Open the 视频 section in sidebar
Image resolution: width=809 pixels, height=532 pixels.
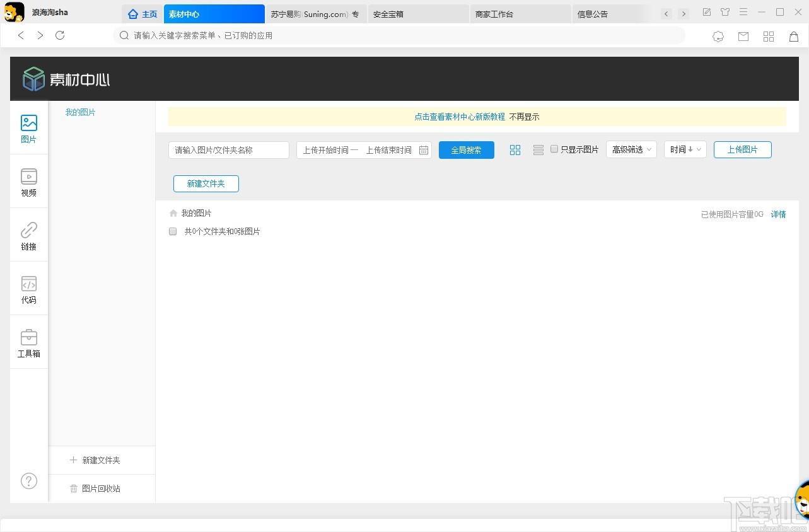pos(29,182)
